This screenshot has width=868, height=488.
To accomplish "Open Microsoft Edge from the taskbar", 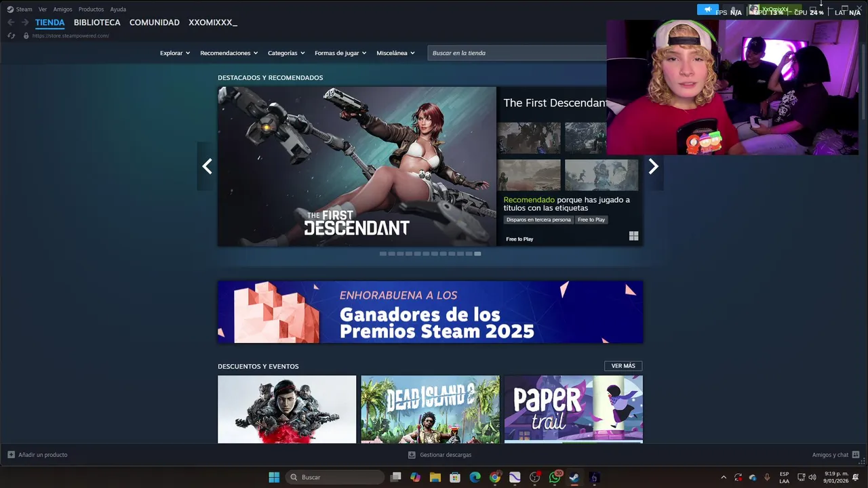I will click(x=475, y=477).
